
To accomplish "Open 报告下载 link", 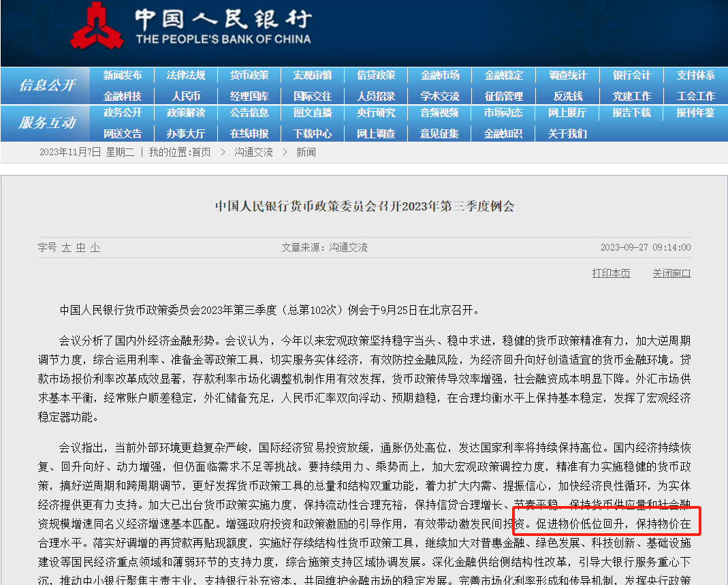I will pos(631,112).
